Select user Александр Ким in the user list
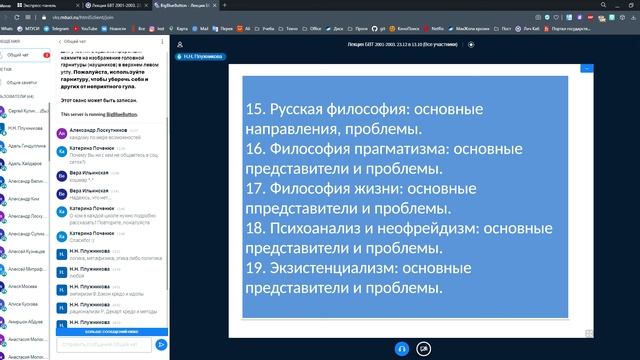The width and height of the screenshot is (640, 360). 24,199
